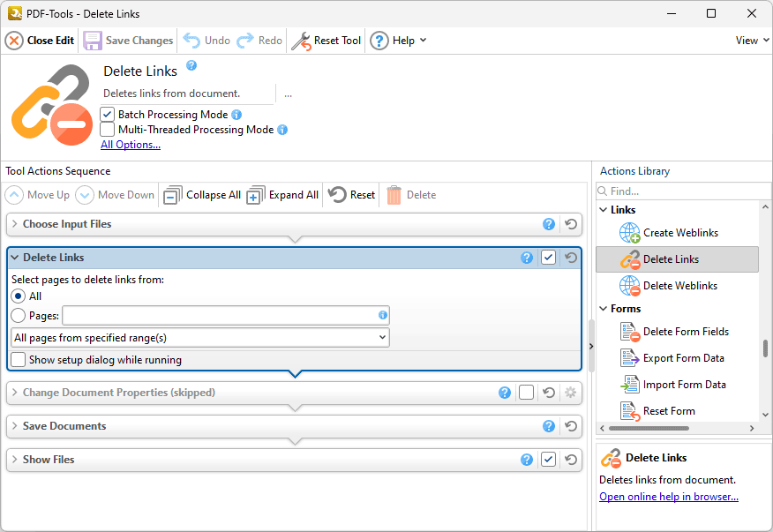
Task: Click the Actions Library horizontal scrollbar
Action: (x=649, y=428)
